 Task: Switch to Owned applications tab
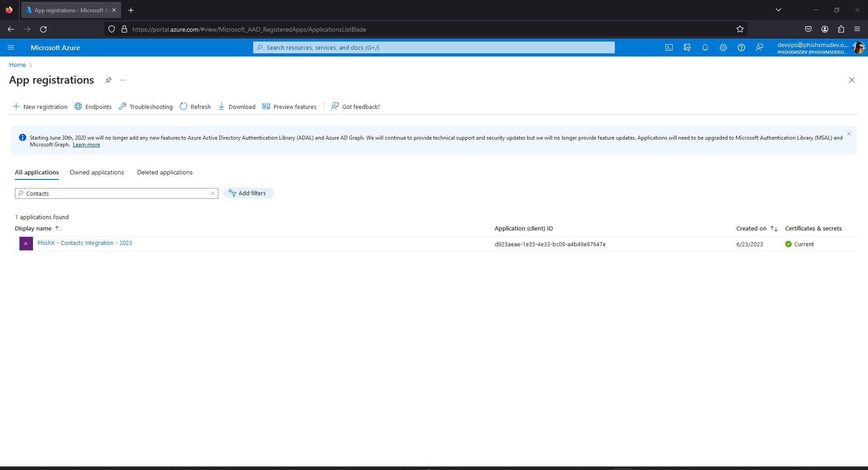pos(97,172)
